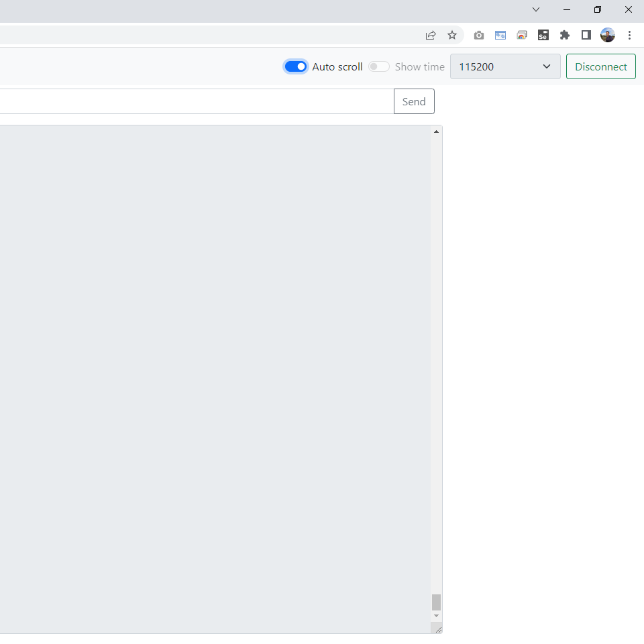644x644 pixels.
Task: Open the Extensions puzzle piece menu
Action: click(565, 35)
